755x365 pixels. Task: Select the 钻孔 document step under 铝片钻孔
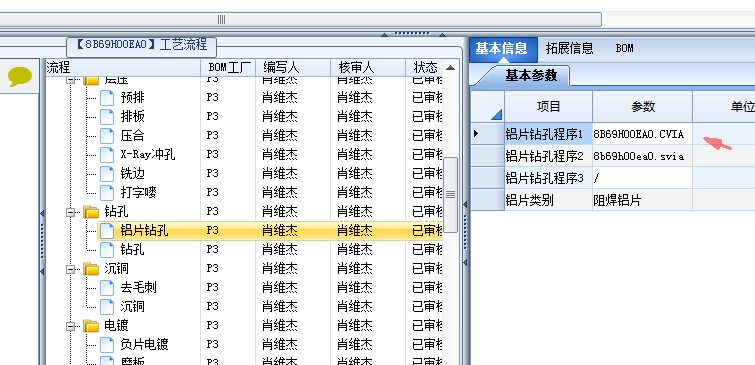coord(132,249)
